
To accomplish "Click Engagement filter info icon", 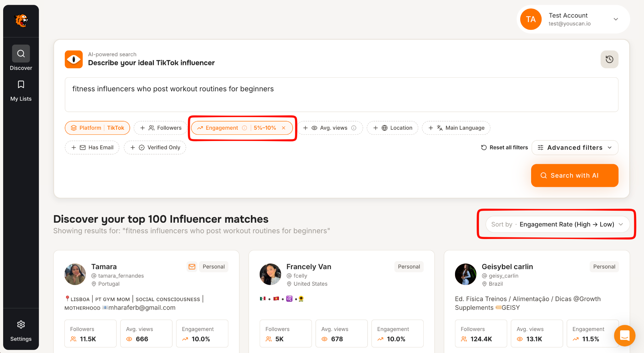I will (x=244, y=128).
